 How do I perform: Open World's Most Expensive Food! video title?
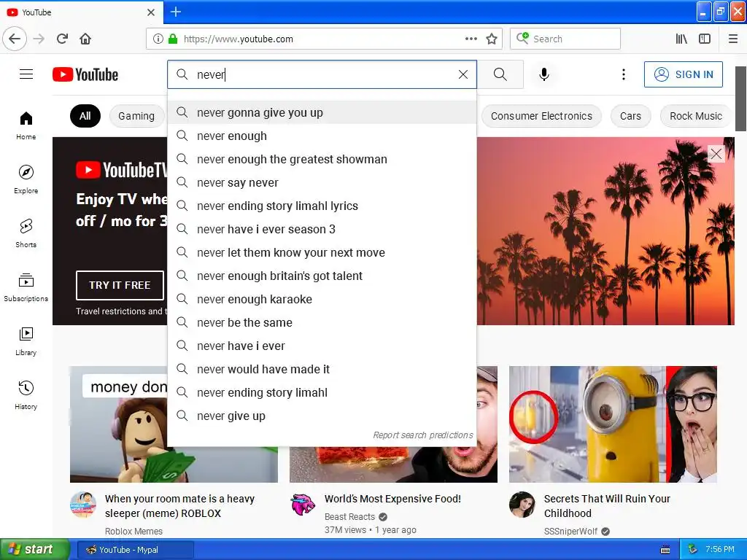392,499
